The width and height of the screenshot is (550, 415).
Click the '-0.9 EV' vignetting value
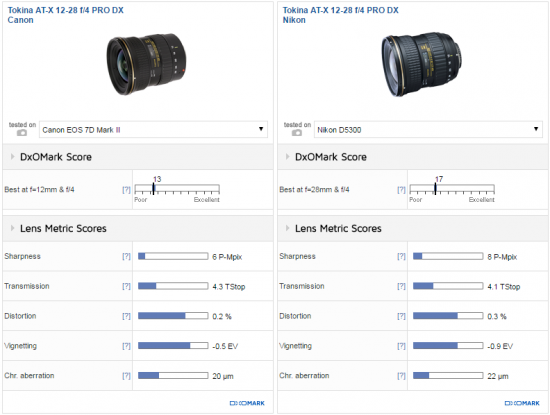[500, 346]
